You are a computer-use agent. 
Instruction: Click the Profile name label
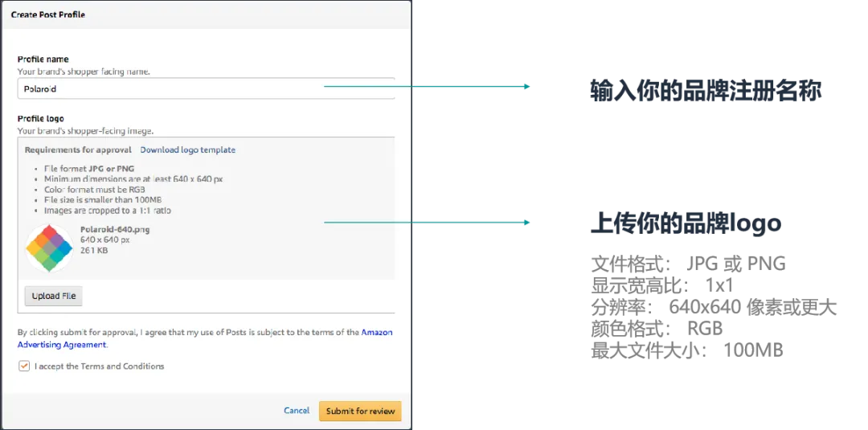(x=43, y=59)
